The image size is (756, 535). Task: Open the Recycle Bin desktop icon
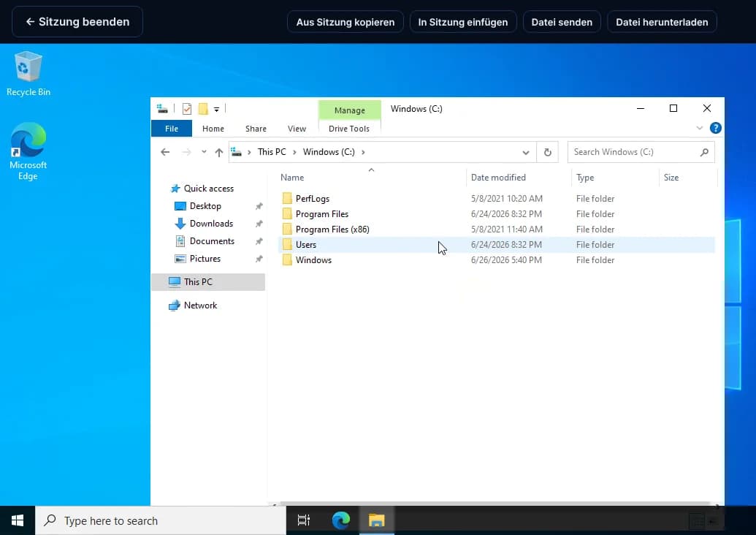pos(28,73)
